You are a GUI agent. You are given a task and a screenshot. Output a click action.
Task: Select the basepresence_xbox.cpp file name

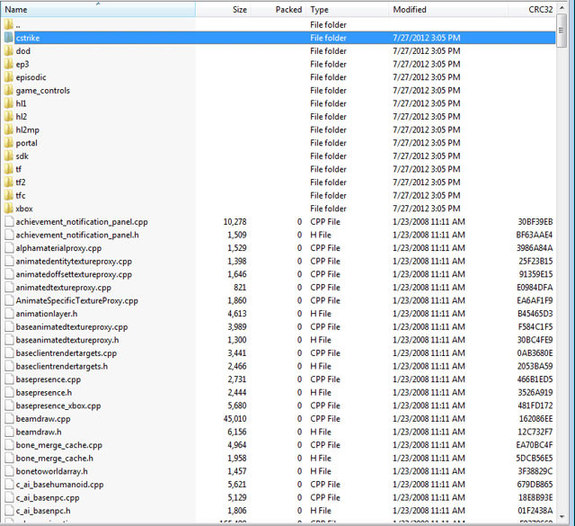pos(58,406)
